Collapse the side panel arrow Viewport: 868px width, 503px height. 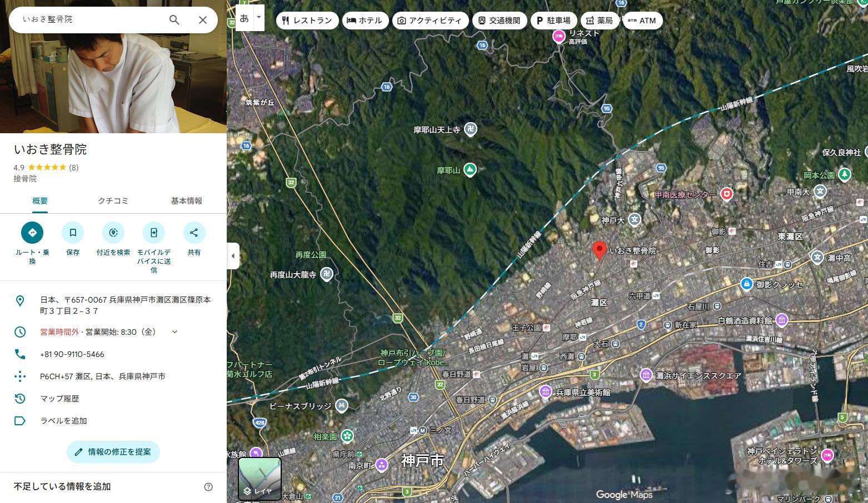coord(233,256)
